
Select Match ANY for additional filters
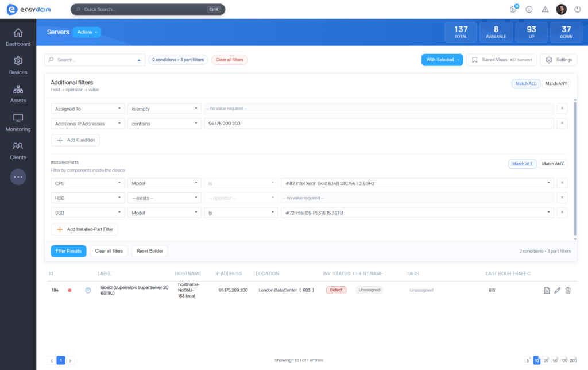coord(556,84)
